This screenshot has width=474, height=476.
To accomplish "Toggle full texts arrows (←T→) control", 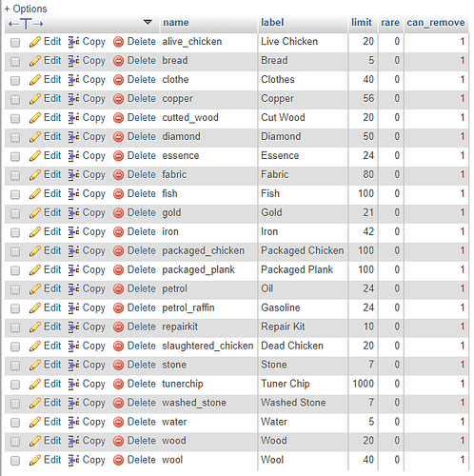I will tap(26, 24).
